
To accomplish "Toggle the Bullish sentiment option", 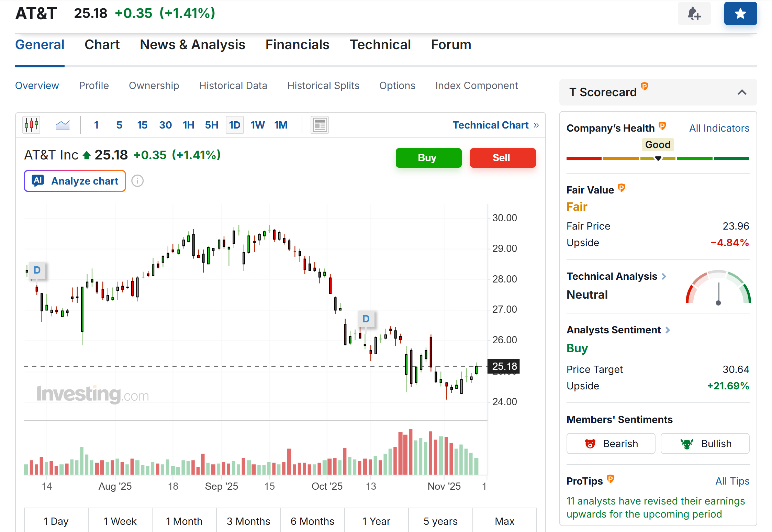I will (x=705, y=443).
